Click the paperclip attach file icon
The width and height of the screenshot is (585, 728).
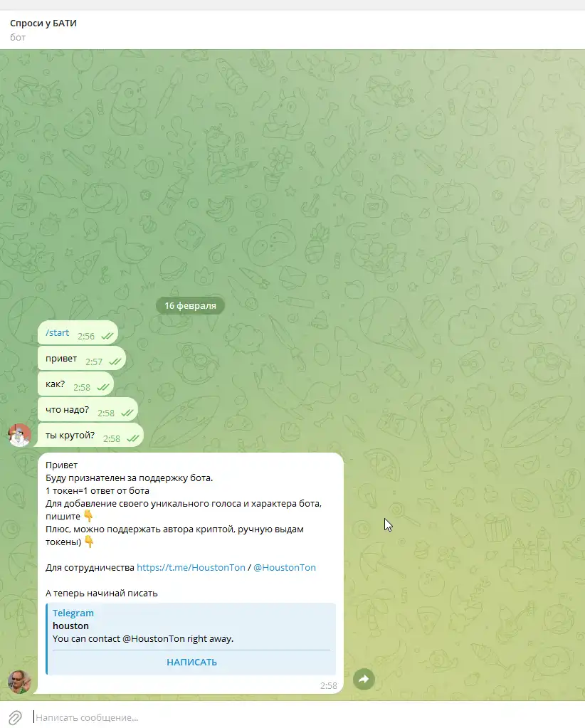[x=14, y=717]
